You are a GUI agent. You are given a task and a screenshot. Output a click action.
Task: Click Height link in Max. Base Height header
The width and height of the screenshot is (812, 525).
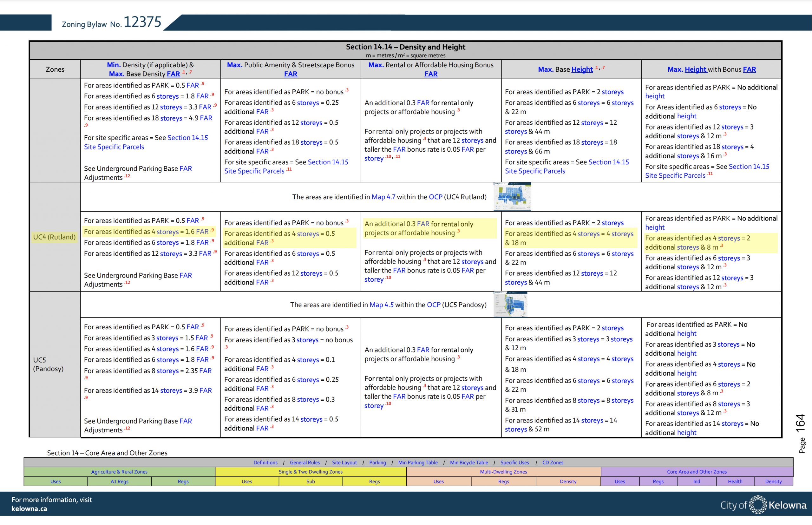582,69
